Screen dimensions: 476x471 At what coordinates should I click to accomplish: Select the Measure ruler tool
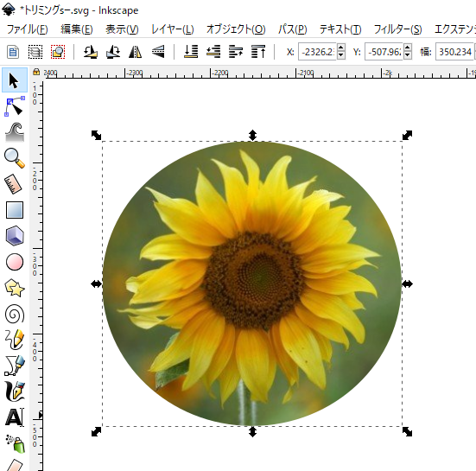(13, 184)
